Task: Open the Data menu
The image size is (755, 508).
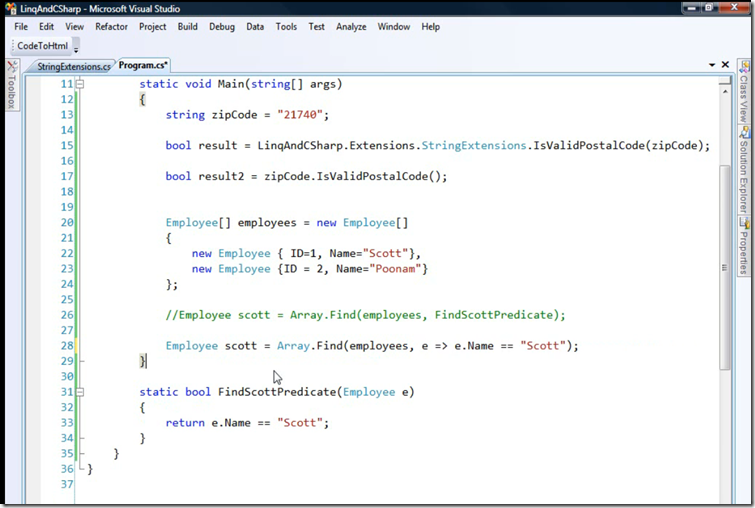Action: click(255, 27)
